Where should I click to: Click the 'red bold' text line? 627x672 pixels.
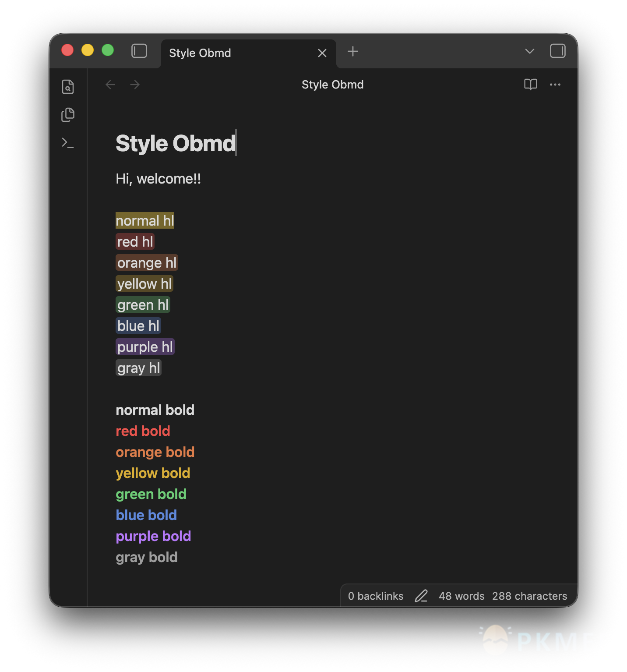click(x=143, y=431)
